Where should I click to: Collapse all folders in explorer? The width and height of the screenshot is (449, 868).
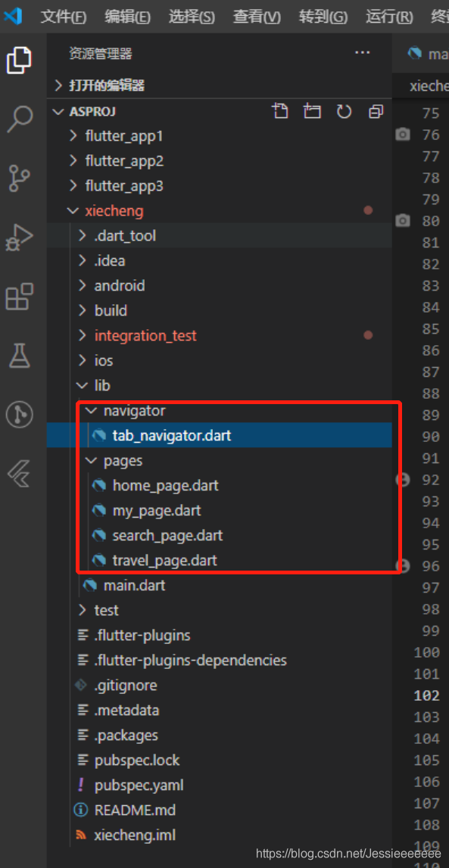(x=376, y=111)
